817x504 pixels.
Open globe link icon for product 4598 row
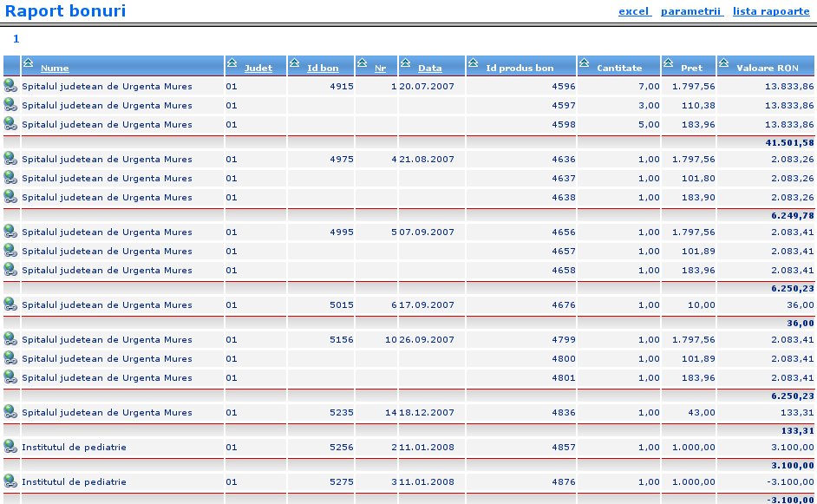coord(10,124)
